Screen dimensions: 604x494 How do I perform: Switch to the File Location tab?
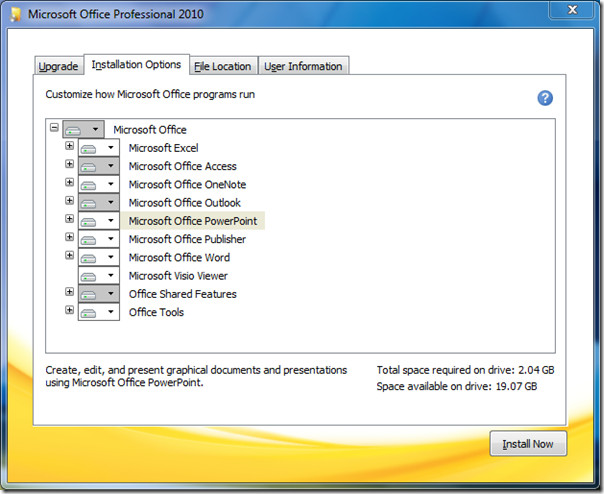tap(223, 66)
